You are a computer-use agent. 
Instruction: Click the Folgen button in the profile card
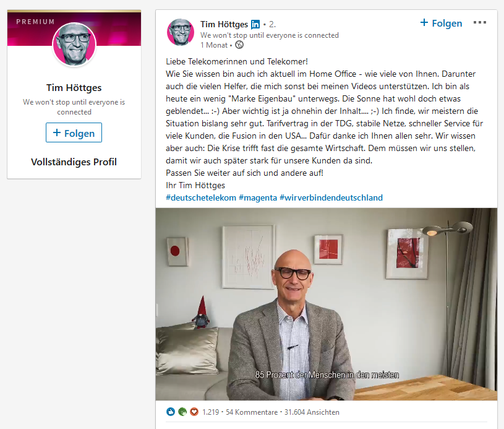74,132
